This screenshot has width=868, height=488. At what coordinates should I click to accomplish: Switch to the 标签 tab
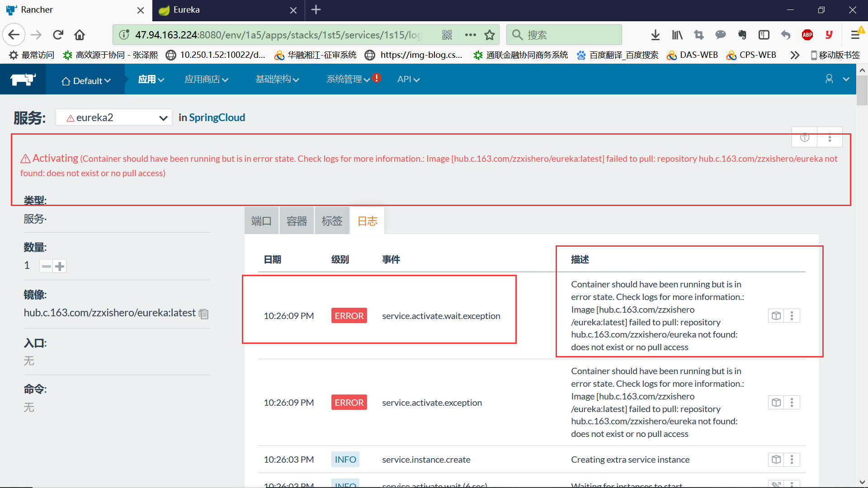(x=332, y=221)
